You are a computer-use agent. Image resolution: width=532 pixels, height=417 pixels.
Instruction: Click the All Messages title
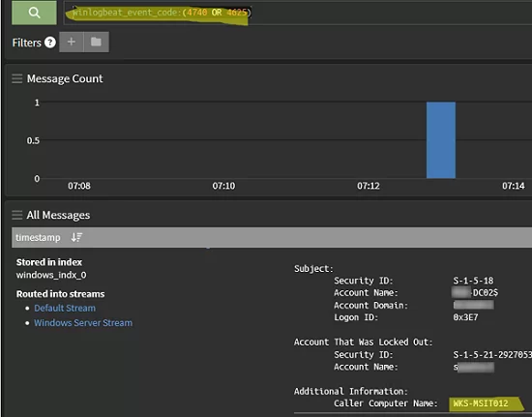click(58, 215)
